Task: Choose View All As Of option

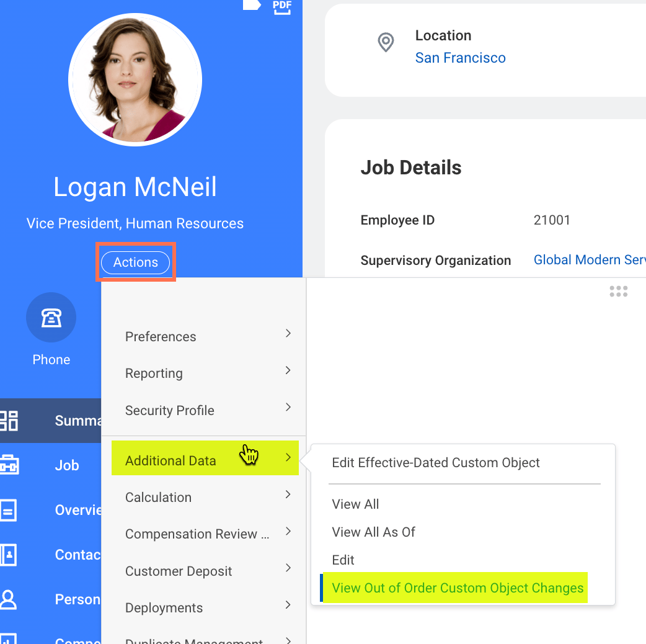Action: [373, 532]
